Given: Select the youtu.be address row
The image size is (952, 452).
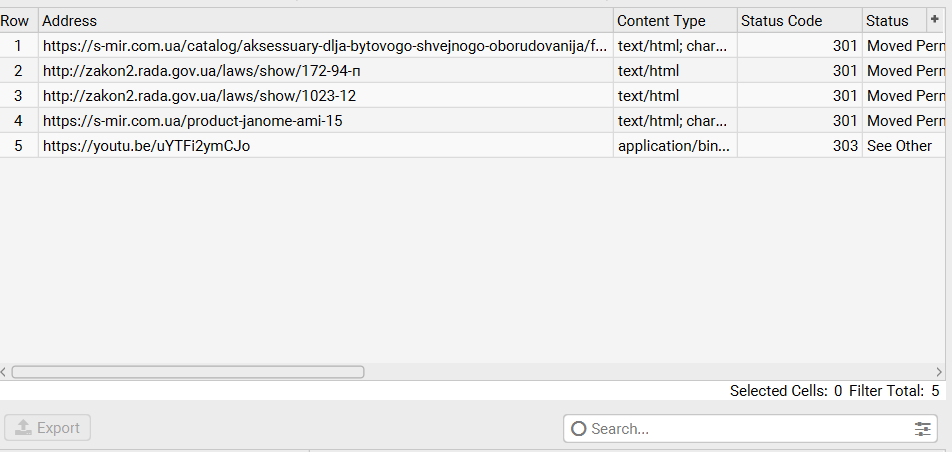Looking at the screenshot, I should [472, 146].
